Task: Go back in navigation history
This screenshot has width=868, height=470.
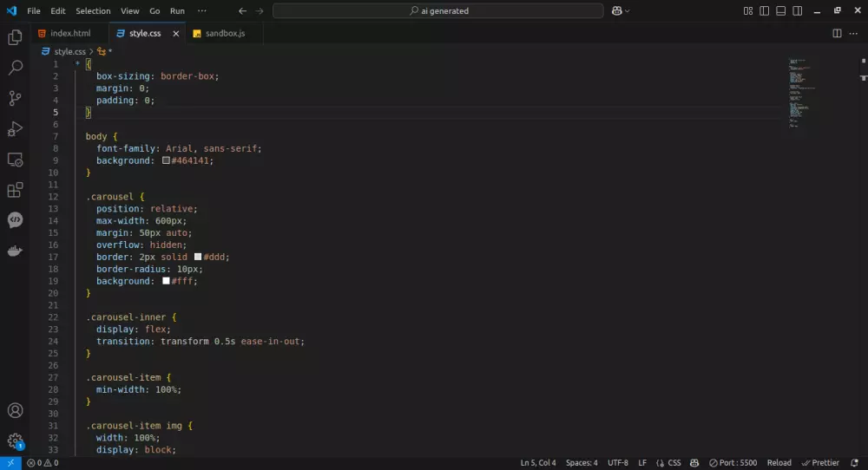Action: coord(242,10)
